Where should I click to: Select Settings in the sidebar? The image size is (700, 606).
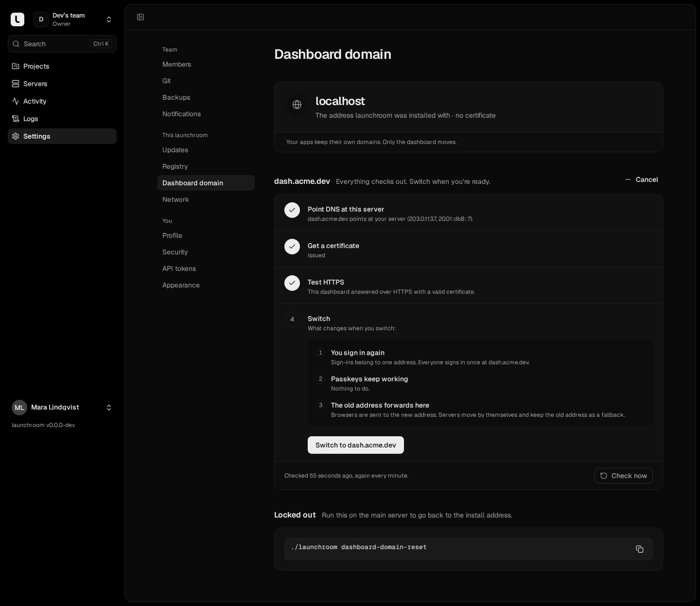pos(62,136)
